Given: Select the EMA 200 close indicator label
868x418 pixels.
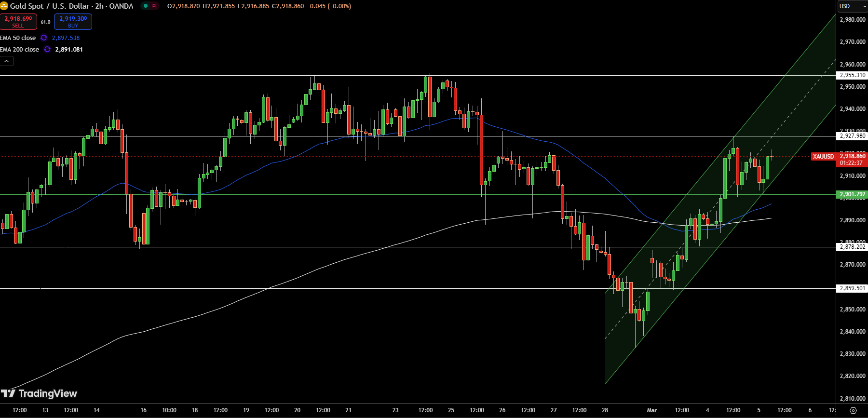Looking at the screenshot, I should coord(20,49).
